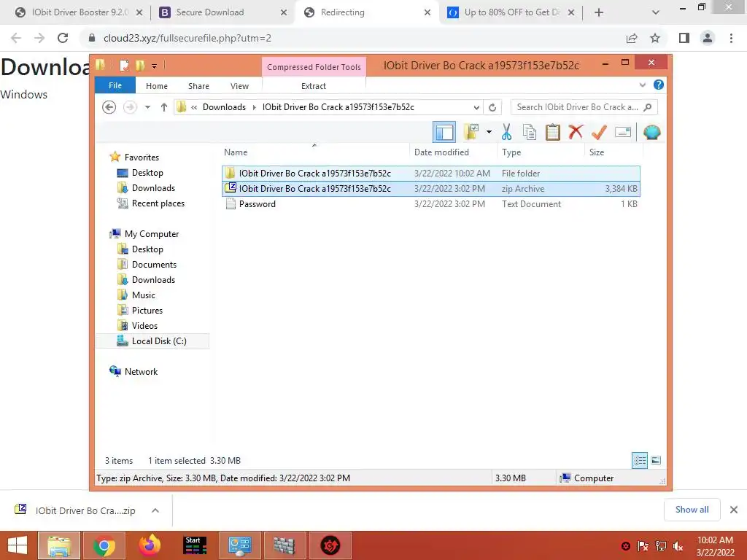Click the Paste clipboard icon in Explorer toolbar
This screenshot has height=560, width=747.
[x=553, y=132]
